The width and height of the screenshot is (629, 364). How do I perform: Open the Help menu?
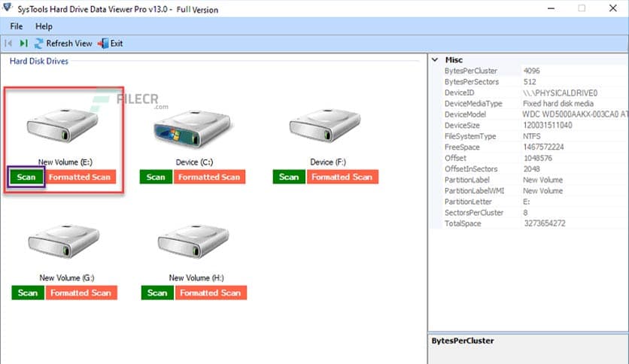click(44, 26)
